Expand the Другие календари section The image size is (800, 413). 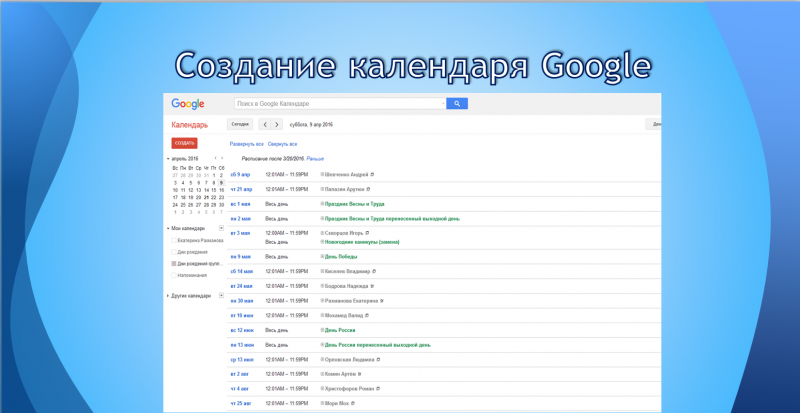[x=168, y=296]
